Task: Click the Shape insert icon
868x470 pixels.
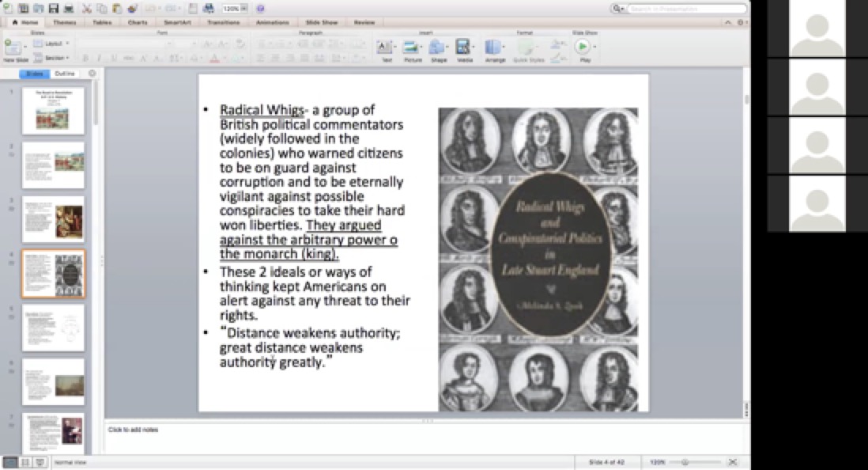Action: pos(437,47)
